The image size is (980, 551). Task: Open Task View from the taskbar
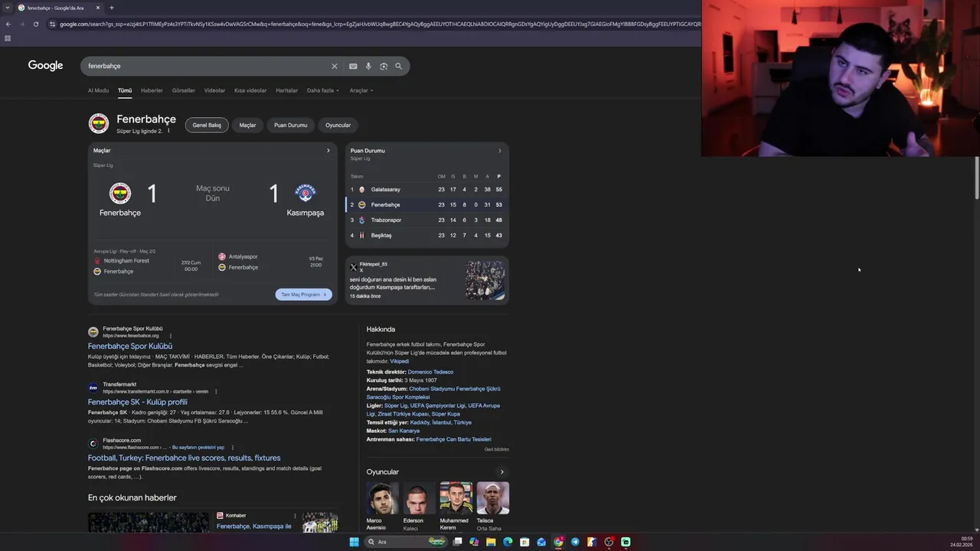457,542
